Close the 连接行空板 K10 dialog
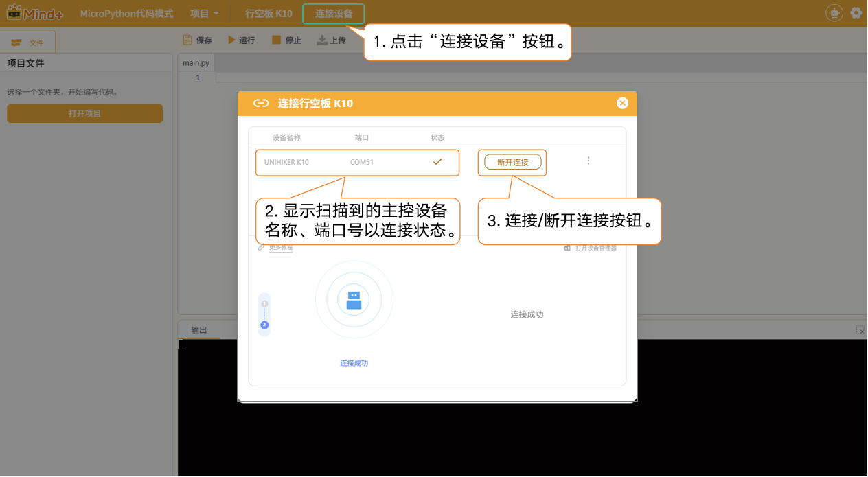This screenshot has height=477, width=868. [x=623, y=104]
